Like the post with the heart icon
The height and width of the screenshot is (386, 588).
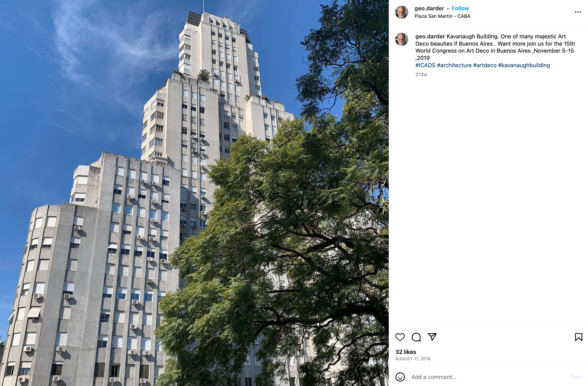point(400,337)
